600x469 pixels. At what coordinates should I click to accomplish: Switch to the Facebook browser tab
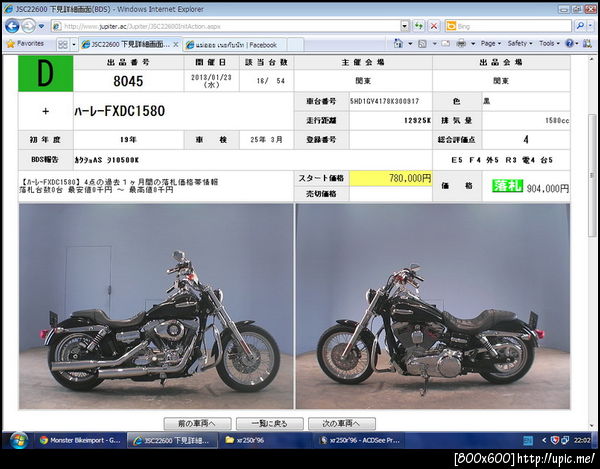click(x=235, y=45)
